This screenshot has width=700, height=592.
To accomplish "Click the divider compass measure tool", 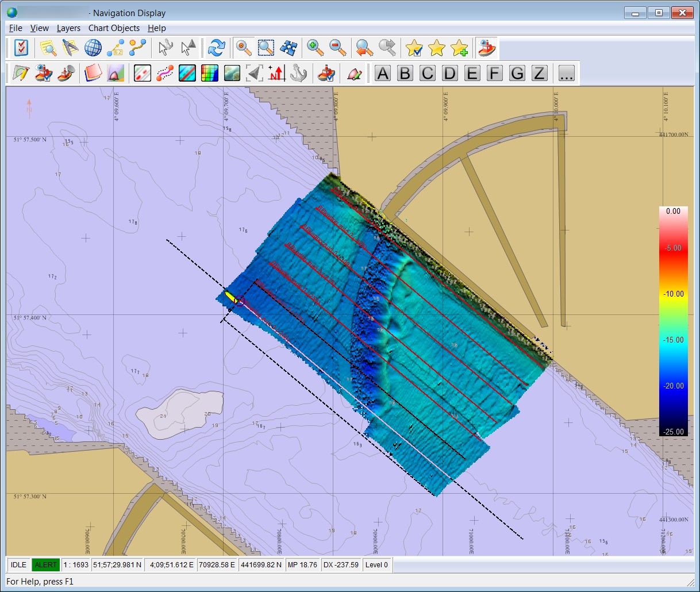I will coord(70,48).
